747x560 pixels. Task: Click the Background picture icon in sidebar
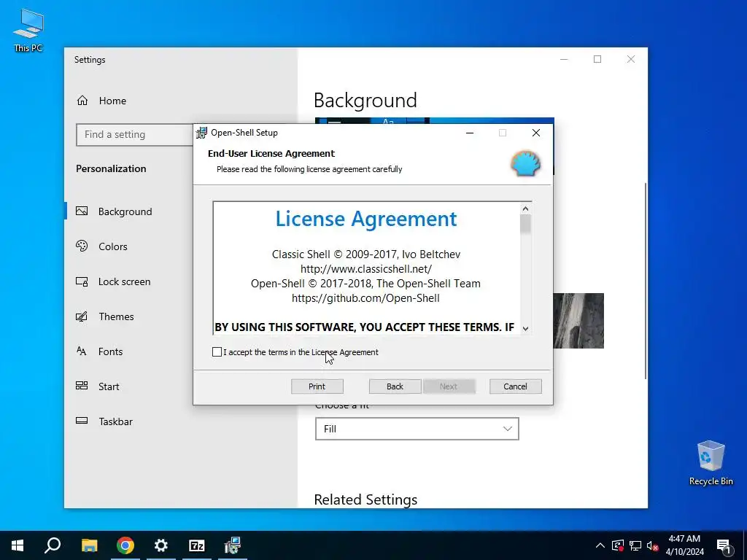[x=82, y=211]
